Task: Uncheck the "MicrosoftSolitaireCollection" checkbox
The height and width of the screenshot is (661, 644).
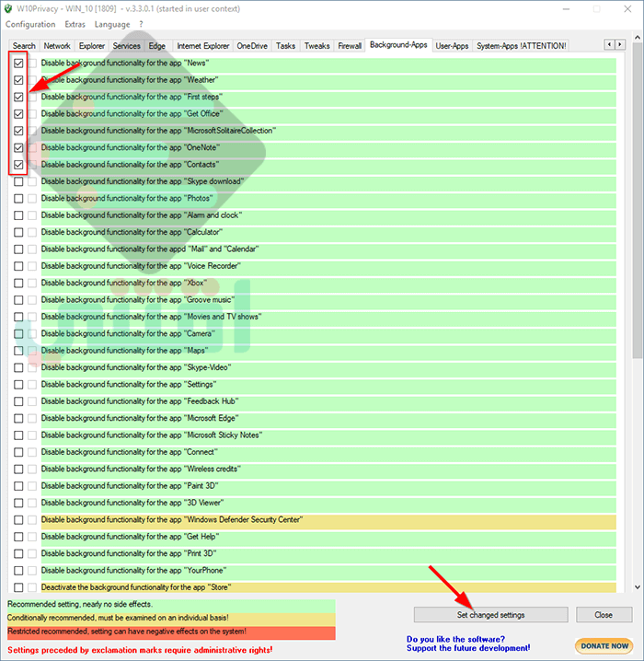Action: pyautogui.click(x=18, y=131)
